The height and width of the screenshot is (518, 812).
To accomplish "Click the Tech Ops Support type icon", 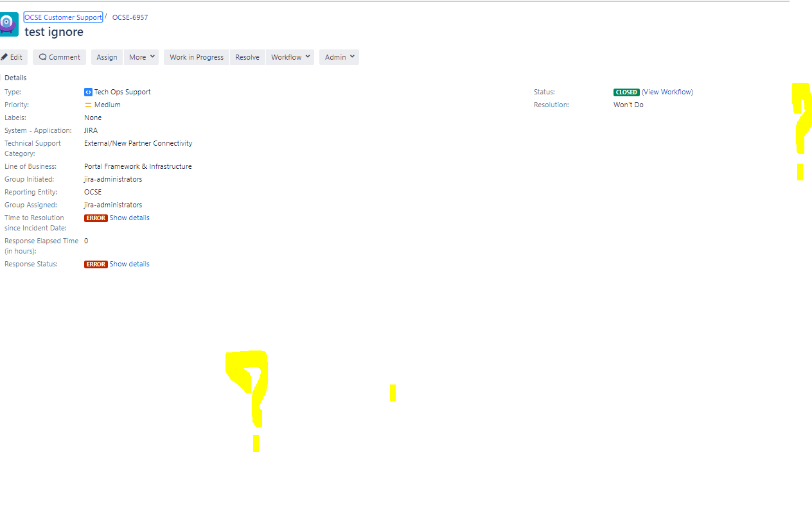I will (88, 92).
